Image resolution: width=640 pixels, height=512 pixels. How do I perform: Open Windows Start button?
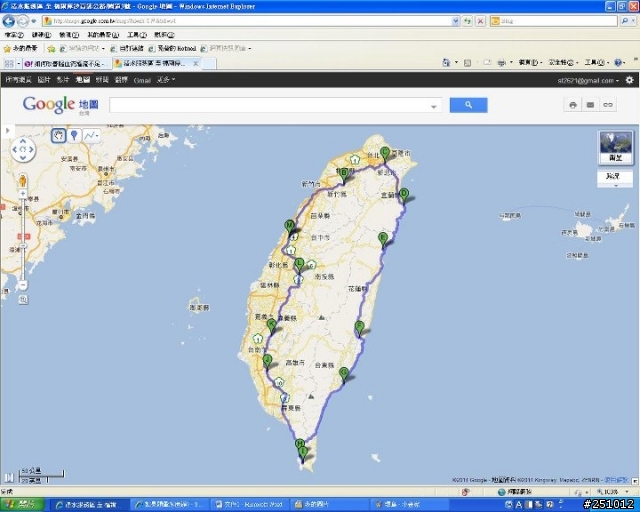[23, 505]
